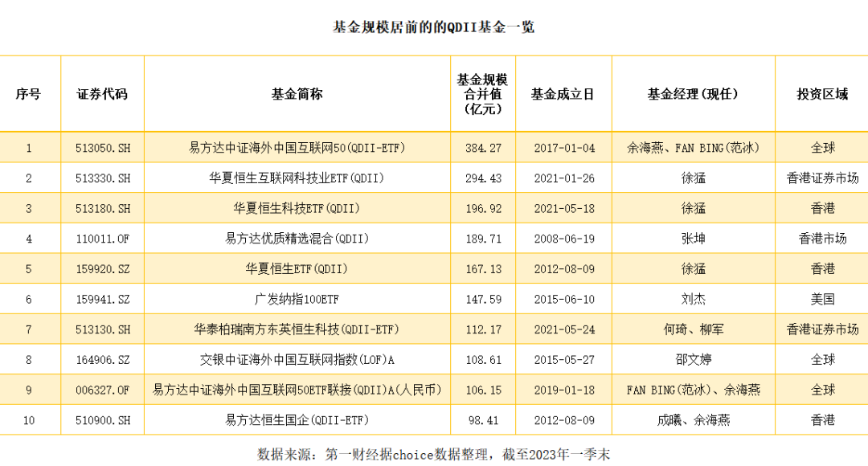The image size is (868, 466).
Task: Click security code 513180.SH
Action: (x=103, y=209)
